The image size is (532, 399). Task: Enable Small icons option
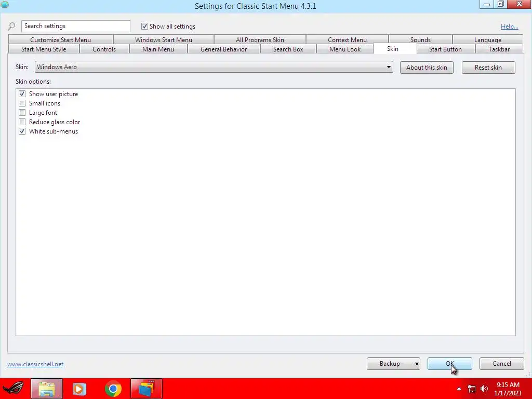click(22, 103)
